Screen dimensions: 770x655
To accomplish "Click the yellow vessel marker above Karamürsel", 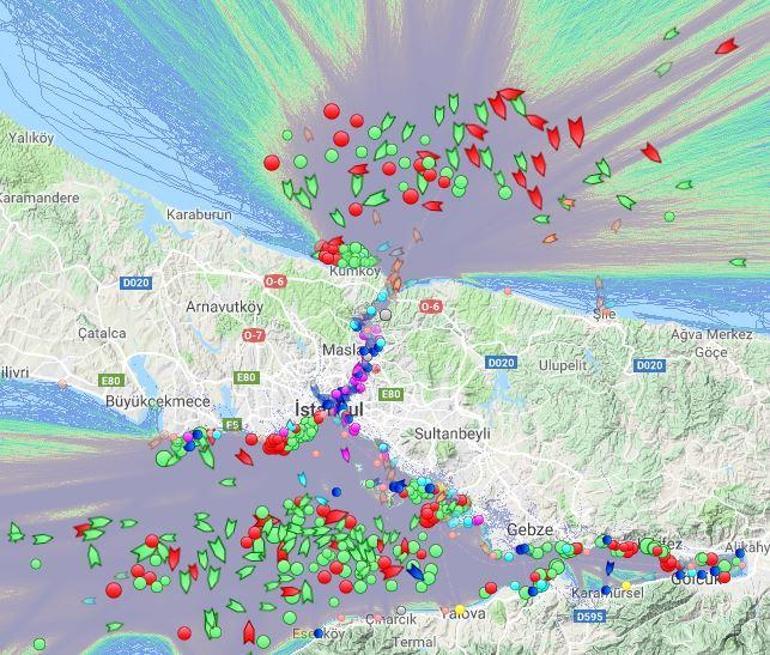I will point(626,585).
